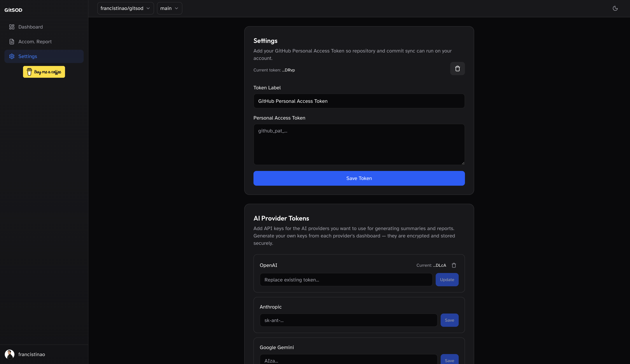Focus the Token Label input field

coord(359,101)
